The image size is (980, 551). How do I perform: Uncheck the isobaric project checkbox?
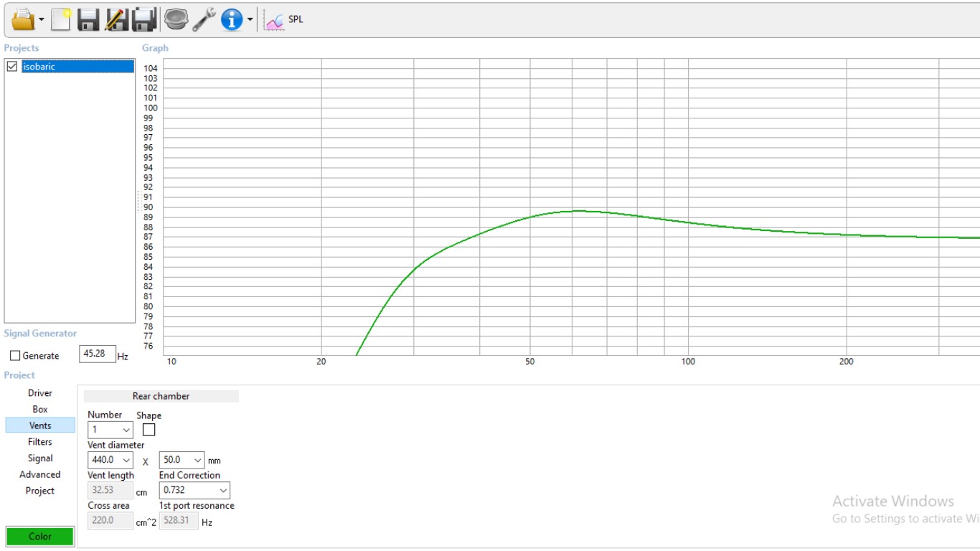pos(11,67)
